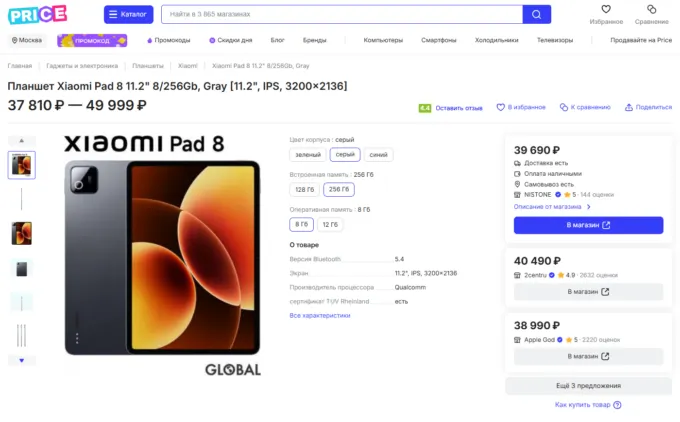Click the green 4.4 rating badge
The image size is (680, 422).
click(425, 108)
